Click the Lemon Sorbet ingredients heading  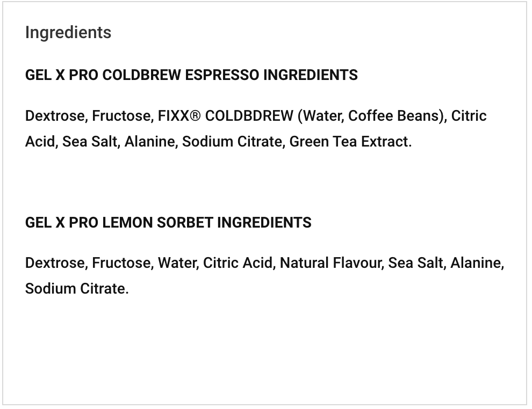(x=168, y=223)
